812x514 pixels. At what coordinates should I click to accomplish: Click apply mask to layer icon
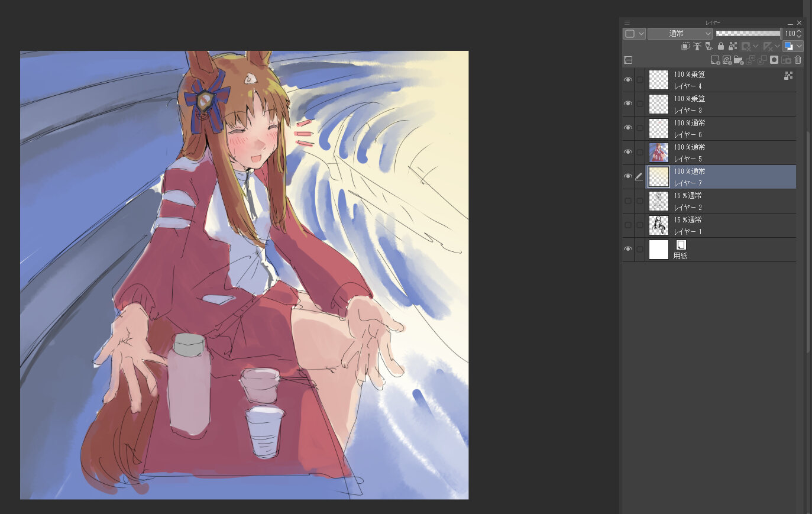click(x=786, y=60)
